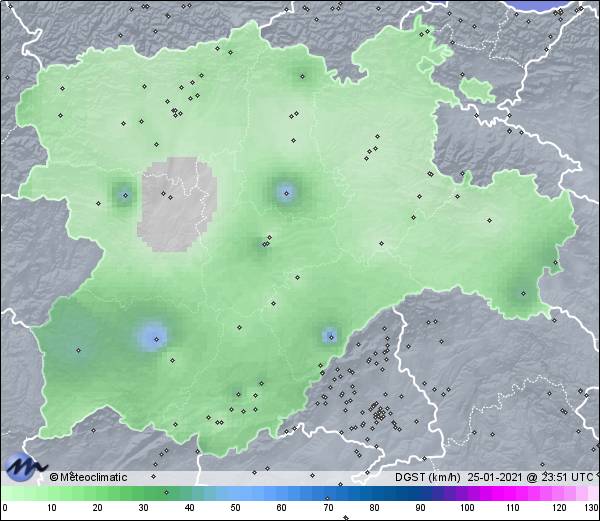This screenshot has width=600, height=521.
Task: Click the 25-01-2021 date stamp
Action: (495, 477)
